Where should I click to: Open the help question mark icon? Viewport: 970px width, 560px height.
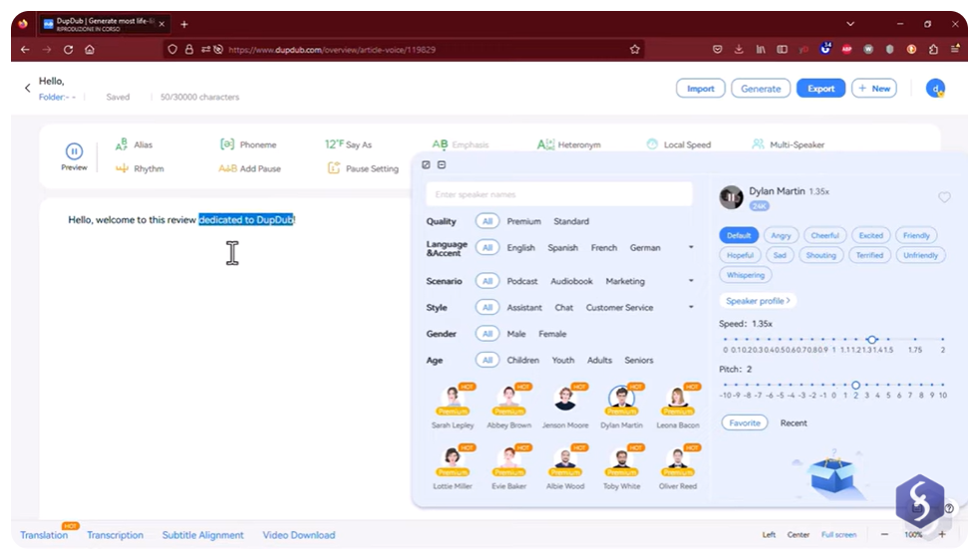(x=949, y=509)
